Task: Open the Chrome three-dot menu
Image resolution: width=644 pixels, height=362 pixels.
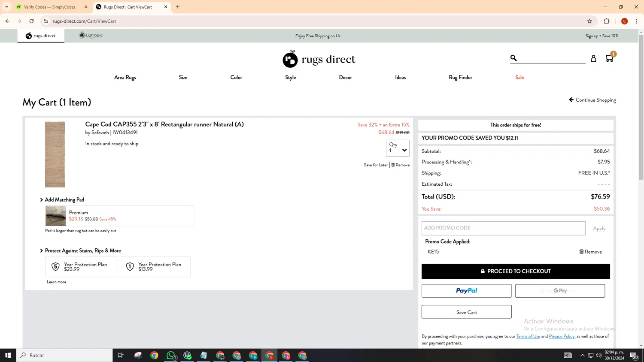Action: [637, 21]
